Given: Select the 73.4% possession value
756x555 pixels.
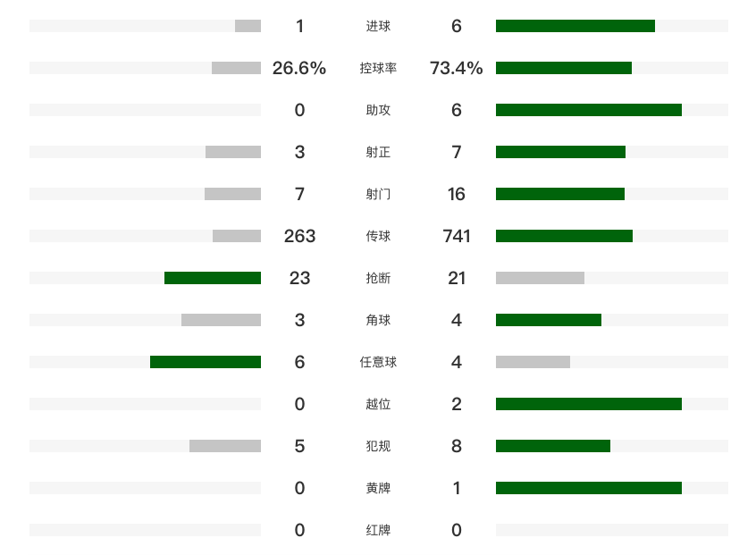Looking at the screenshot, I should (x=456, y=68).
